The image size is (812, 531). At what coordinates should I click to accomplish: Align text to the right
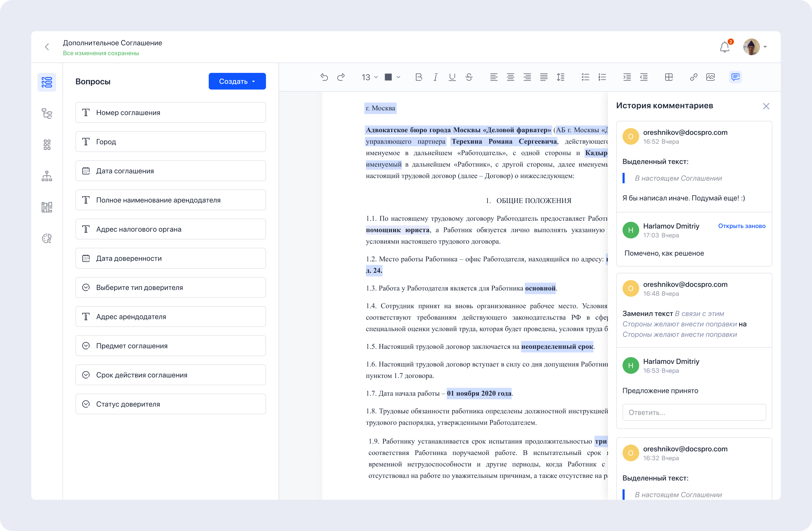coord(527,77)
